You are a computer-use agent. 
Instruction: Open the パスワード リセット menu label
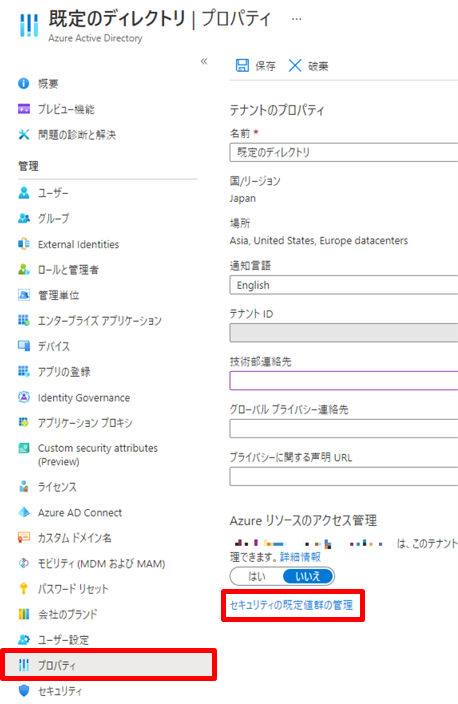(x=73, y=589)
